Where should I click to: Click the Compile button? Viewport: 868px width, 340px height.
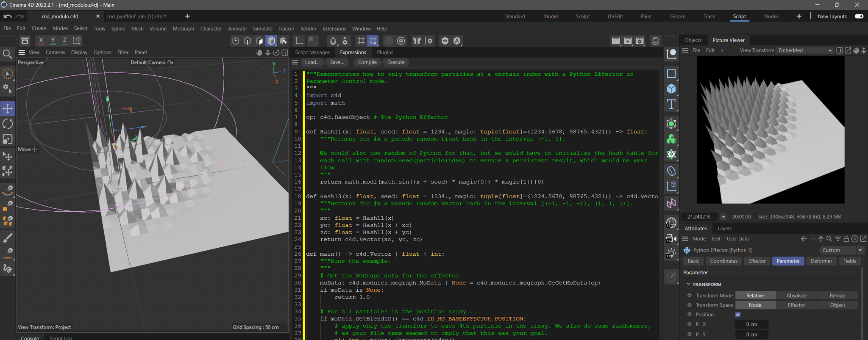pos(367,62)
